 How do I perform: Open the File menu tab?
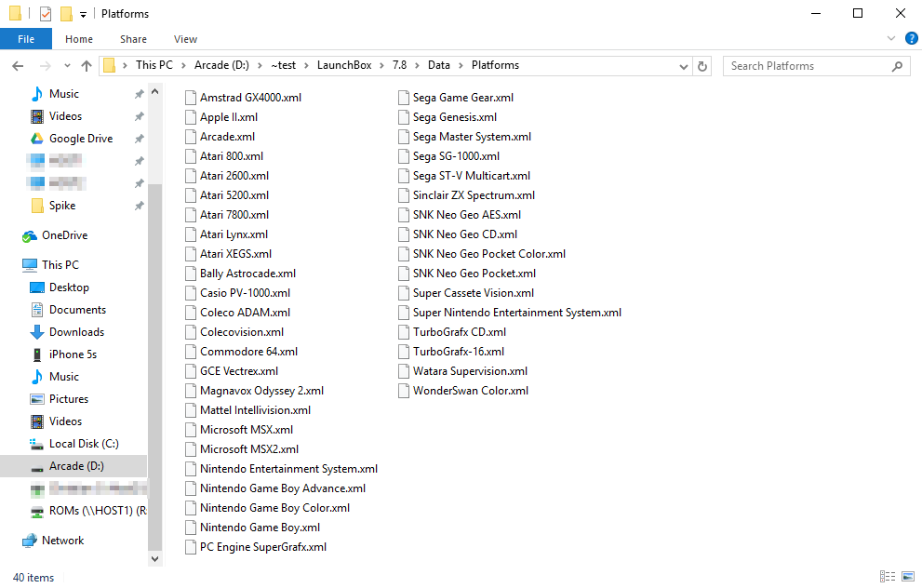coord(26,39)
